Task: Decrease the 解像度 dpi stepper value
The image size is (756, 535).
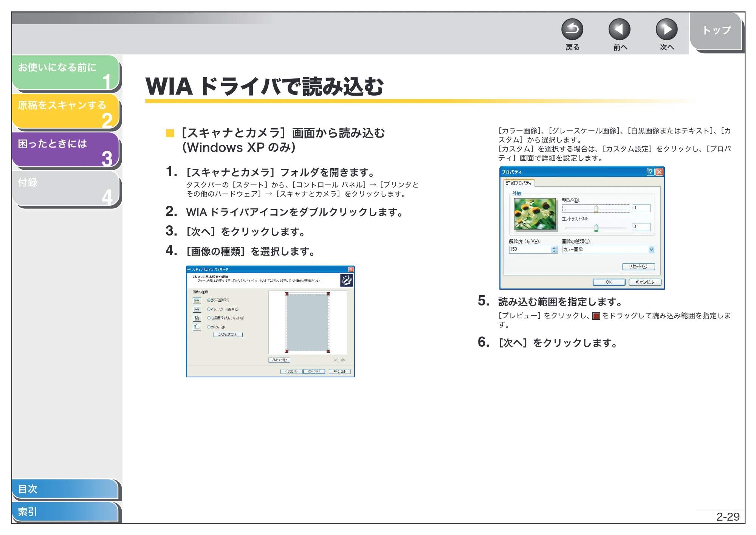Action: click(554, 251)
